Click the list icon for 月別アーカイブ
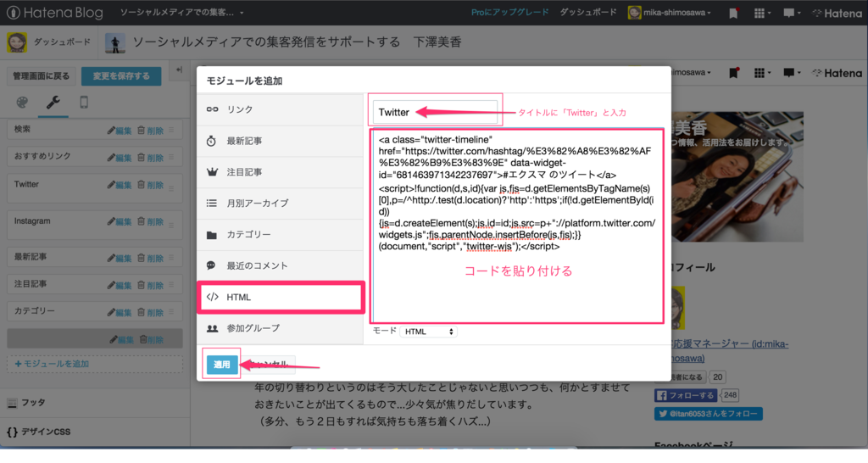This screenshot has height=463, width=868. (212, 204)
